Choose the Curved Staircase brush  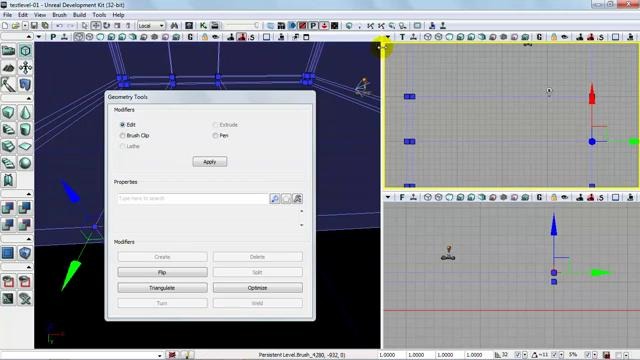[x=8, y=129]
